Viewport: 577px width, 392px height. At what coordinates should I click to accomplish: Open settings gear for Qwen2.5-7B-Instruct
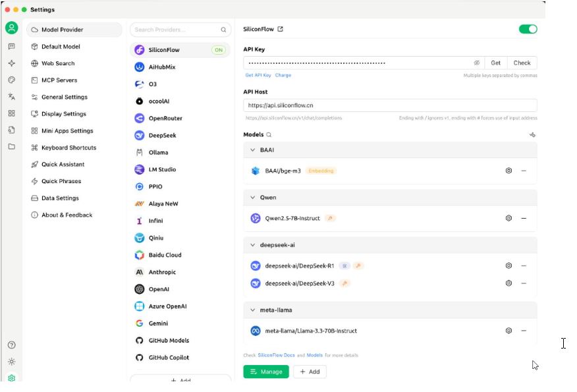(x=508, y=218)
